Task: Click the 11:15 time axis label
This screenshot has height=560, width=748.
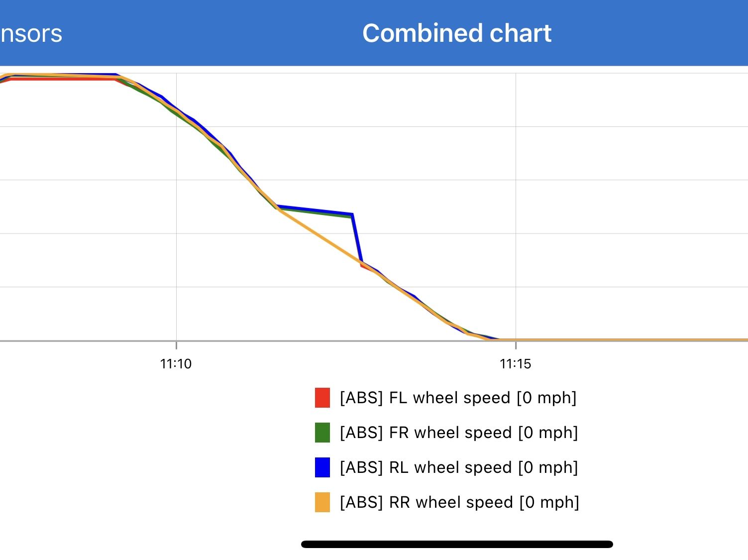Action: pyautogui.click(x=515, y=364)
